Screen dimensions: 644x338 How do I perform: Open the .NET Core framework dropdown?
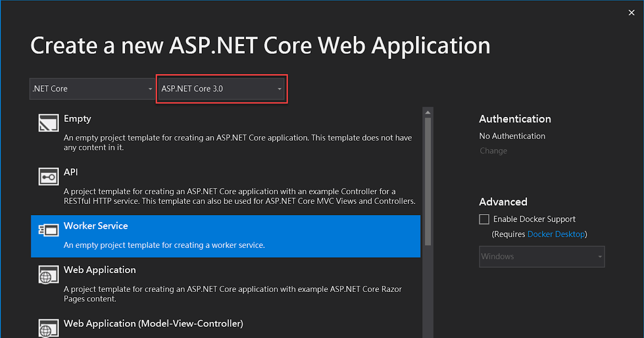[92, 89]
